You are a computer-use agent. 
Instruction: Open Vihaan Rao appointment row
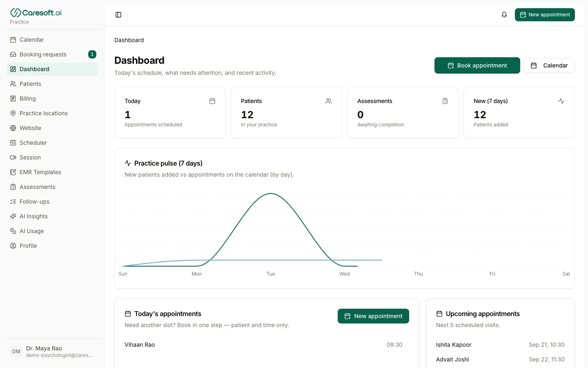(263, 345)
